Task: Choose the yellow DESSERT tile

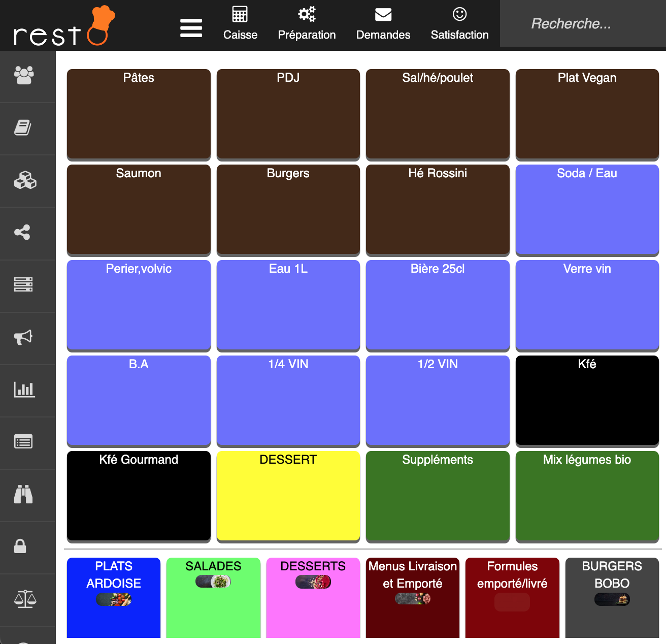Action: tap(288, 496)
